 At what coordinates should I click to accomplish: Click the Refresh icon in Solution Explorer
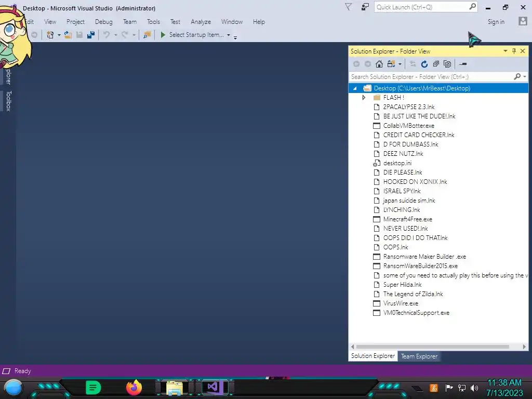424,64
